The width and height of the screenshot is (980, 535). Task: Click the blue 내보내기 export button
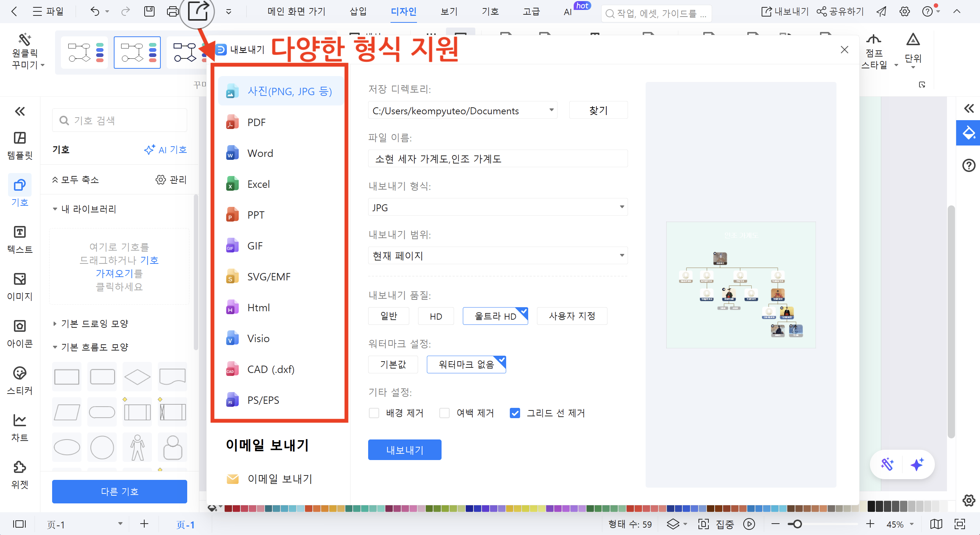[x=404, y=450]
